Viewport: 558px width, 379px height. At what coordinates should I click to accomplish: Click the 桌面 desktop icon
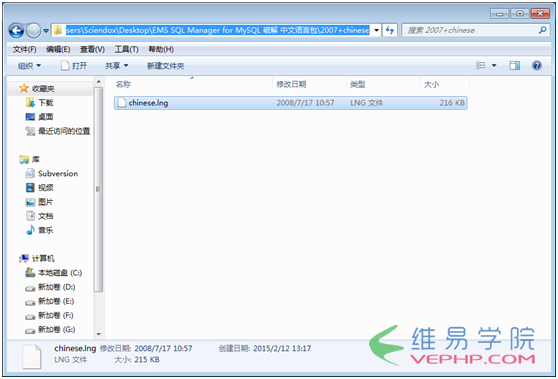(30, 117)
